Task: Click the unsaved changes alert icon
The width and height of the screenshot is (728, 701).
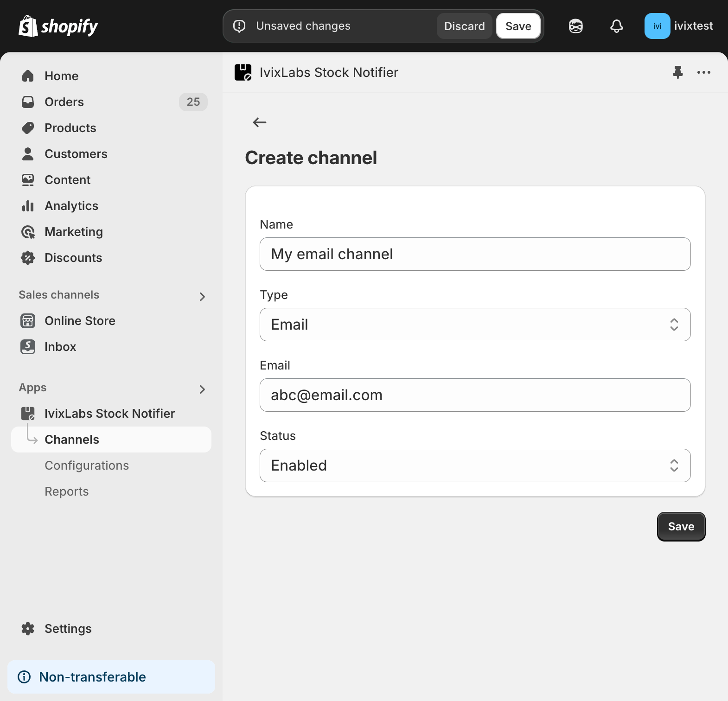Action: [239, 26]
